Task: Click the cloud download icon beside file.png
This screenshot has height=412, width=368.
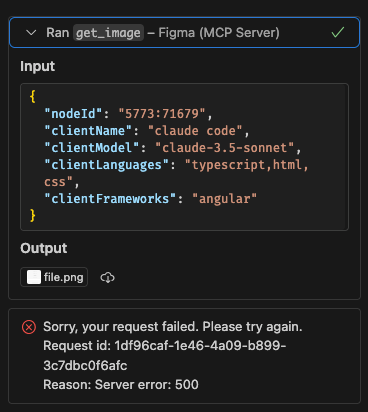Action: click(x=107, y=277)
